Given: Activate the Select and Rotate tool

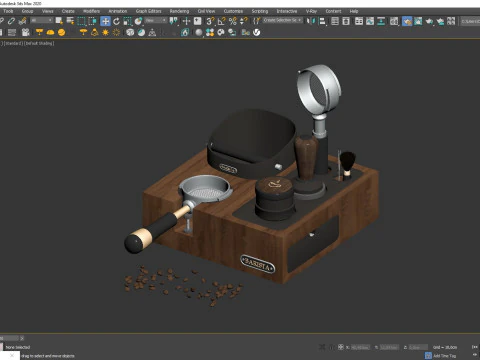Looking at the screenshot, I should click(x=116, y=21).
